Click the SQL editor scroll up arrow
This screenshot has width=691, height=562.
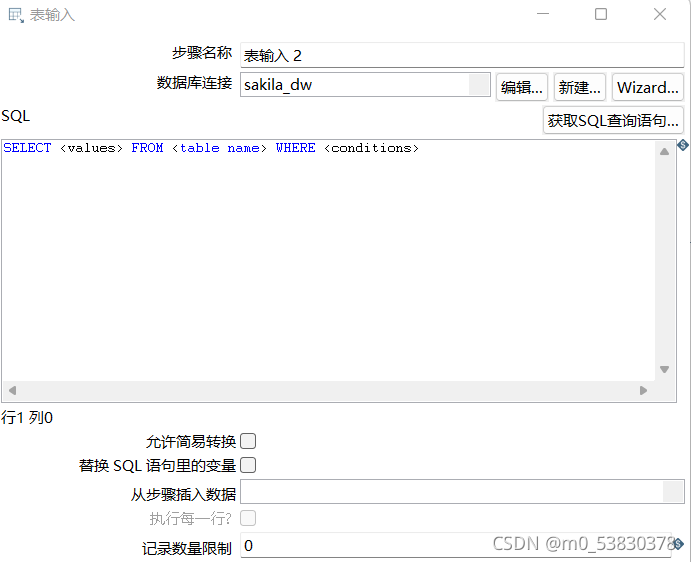click(665, 152)
